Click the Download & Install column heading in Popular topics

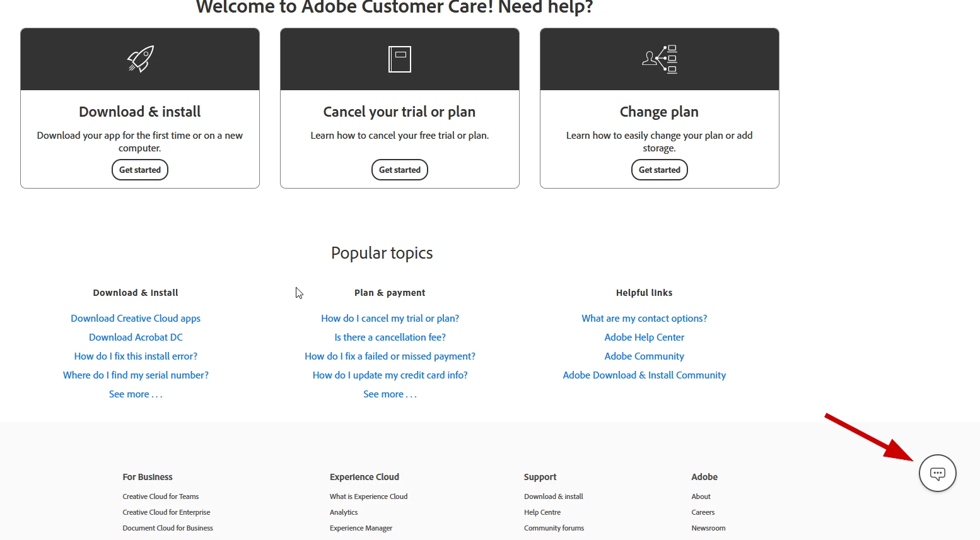[x=136, y=293]
